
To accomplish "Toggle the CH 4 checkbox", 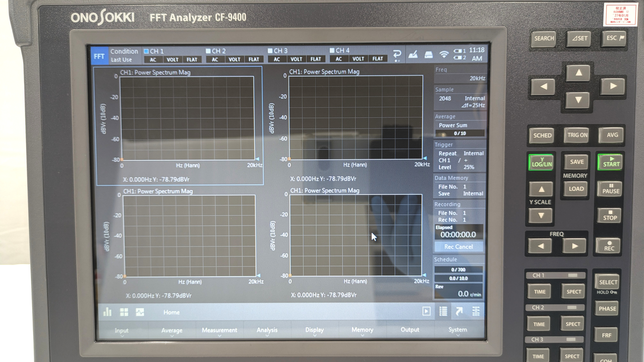I will tap(332, 50).
